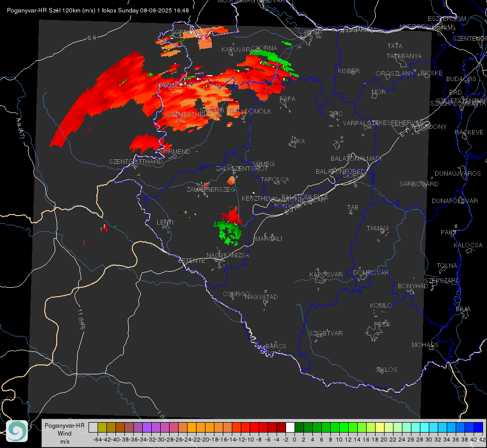487x448 pixels.
Task: Click the small orange echo near ZALASZENTGROT
Action: coord(231,180)
